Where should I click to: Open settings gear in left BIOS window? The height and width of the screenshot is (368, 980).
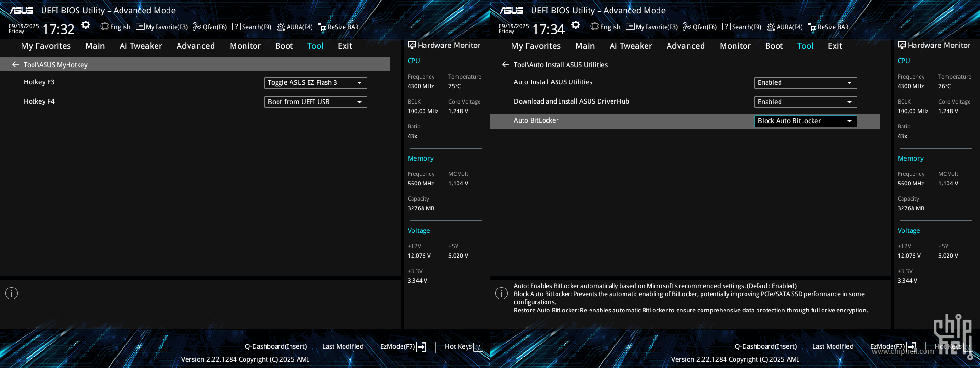pos(86,25)
